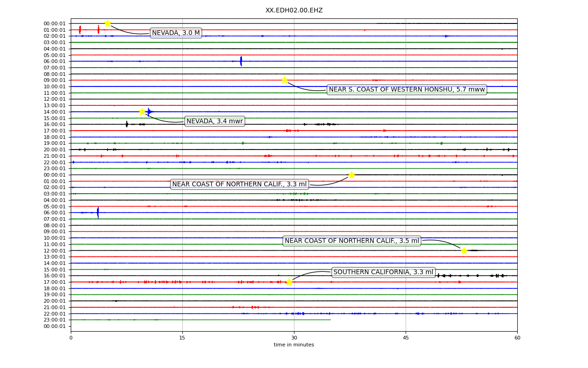Viewport: 588px width, 368px height.
Task: Click the NEAR COAST OF NORTHERN CALIF., 3.3 ml label
Action: [x=239, y=184]
